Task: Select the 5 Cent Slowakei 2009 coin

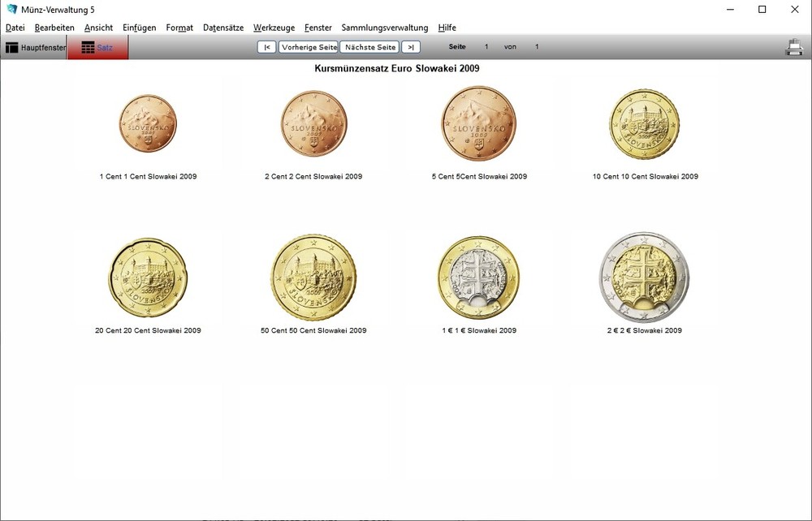Action: click(479, 123)
